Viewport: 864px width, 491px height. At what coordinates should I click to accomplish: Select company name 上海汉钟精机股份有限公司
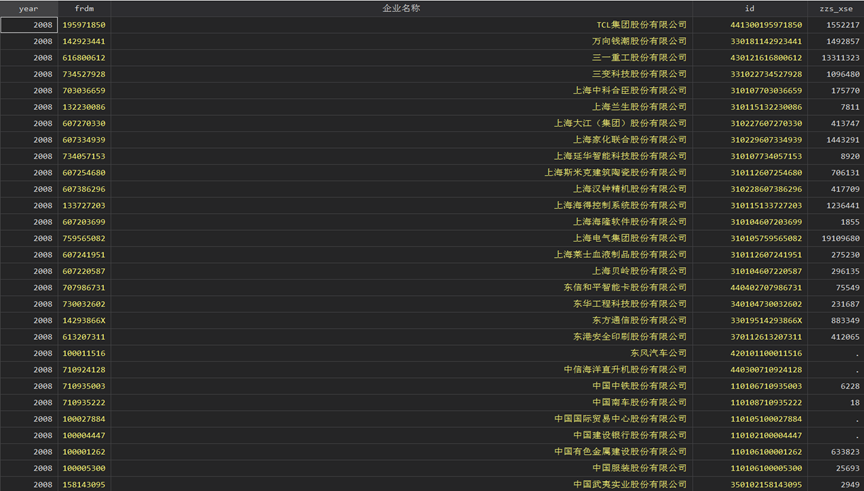click(x=630, y=189)
